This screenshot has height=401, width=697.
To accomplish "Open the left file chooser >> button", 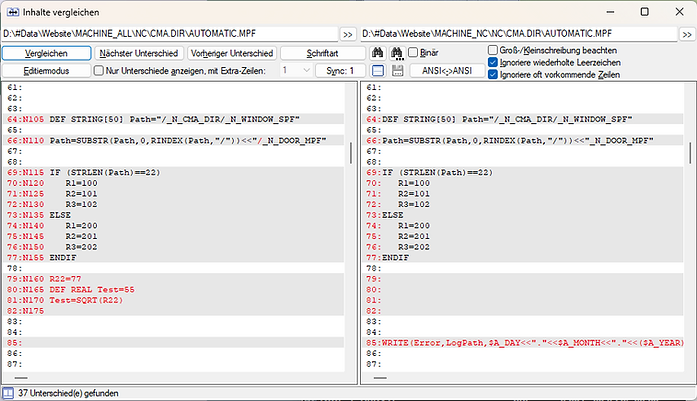I will [x=348, y=34].
